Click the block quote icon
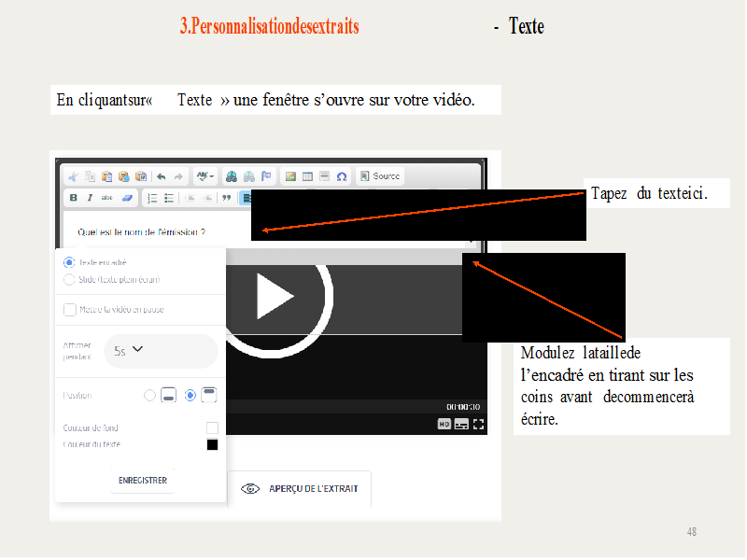747x560 pixels. tap(225, 198)
